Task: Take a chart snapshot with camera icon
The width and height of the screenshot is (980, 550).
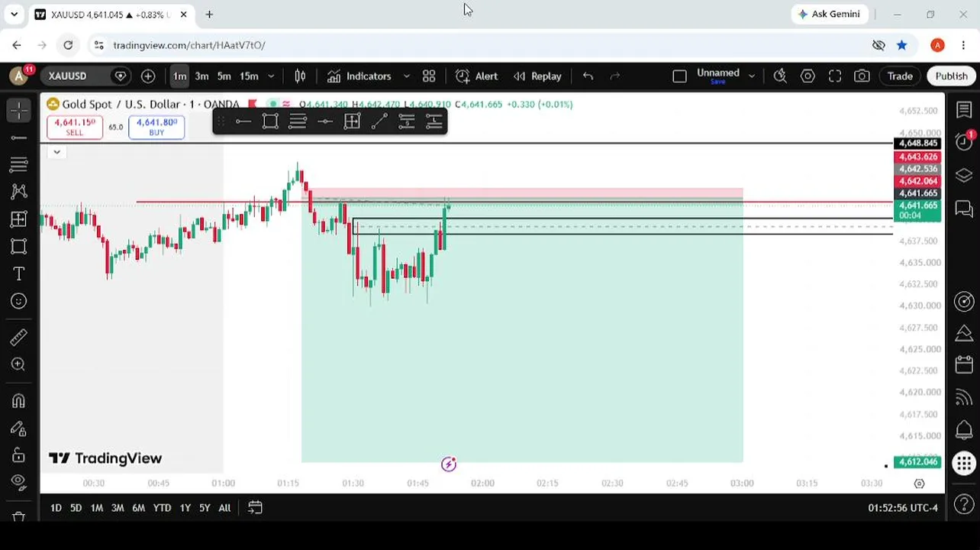Action: pos(862,76)
